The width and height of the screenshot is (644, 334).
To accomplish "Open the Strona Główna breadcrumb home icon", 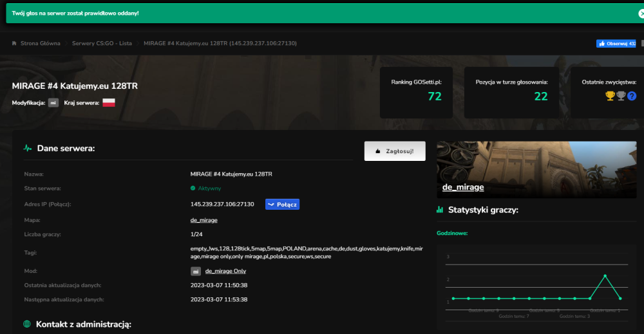I will tap(14, 43).
